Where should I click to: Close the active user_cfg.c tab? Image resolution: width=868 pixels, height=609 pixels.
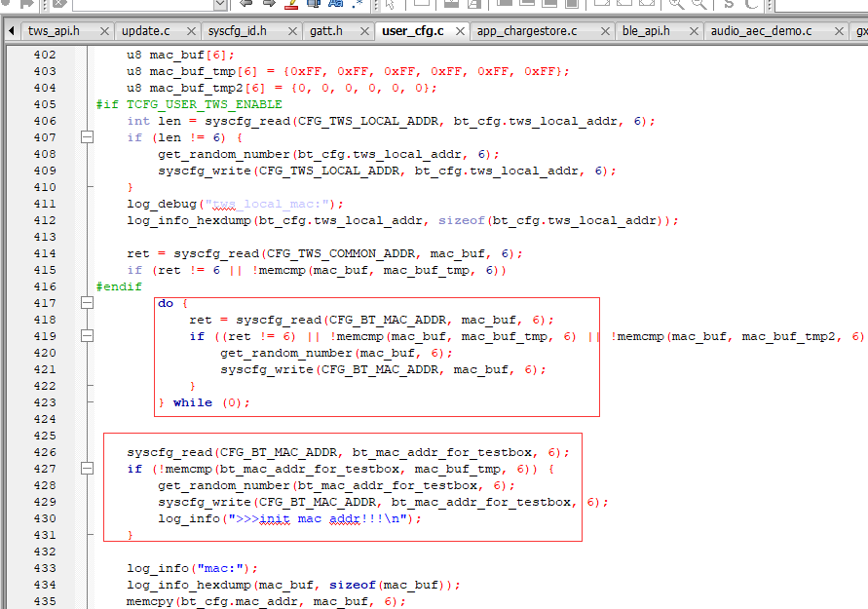click(x=460, y=31)
